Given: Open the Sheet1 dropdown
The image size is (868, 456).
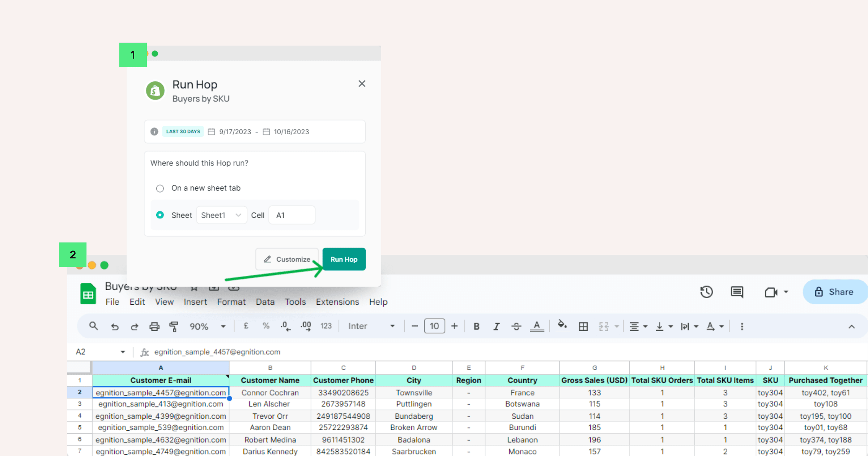Looking at the screenshot, I should [x=221, y=215].
